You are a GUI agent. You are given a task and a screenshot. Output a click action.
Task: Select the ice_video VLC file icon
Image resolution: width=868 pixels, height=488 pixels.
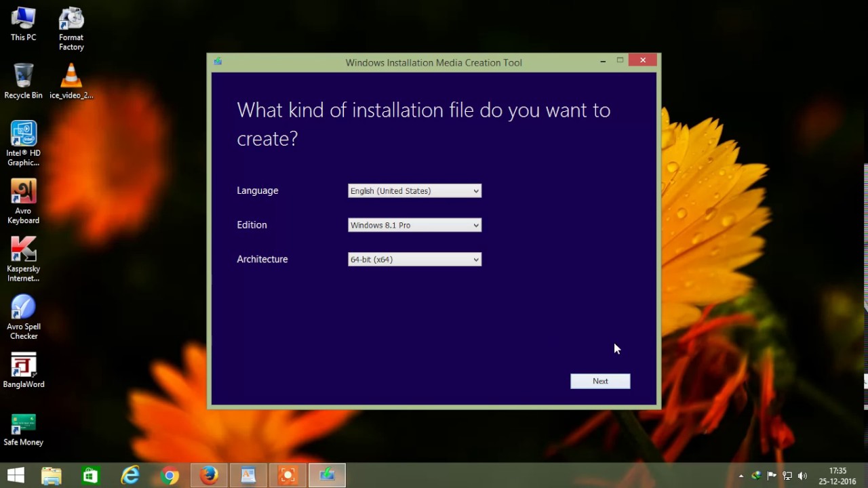click(71, 81)
